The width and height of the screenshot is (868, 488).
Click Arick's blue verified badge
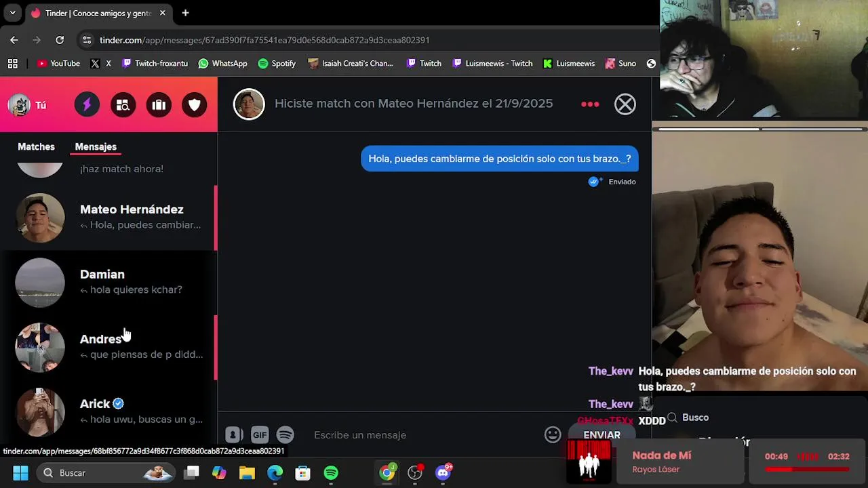click(118, 404)
